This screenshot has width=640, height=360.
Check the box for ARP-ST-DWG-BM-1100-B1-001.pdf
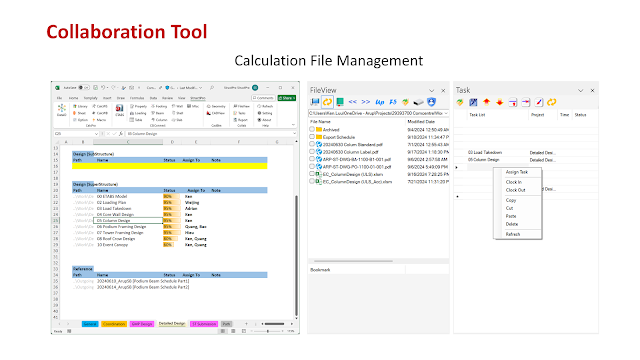(312, 159)
